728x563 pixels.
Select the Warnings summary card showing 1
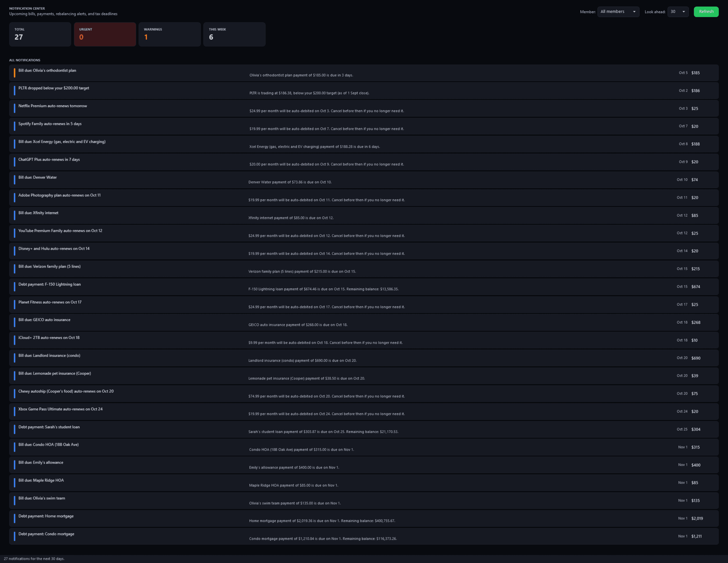(x=169, y=34)
